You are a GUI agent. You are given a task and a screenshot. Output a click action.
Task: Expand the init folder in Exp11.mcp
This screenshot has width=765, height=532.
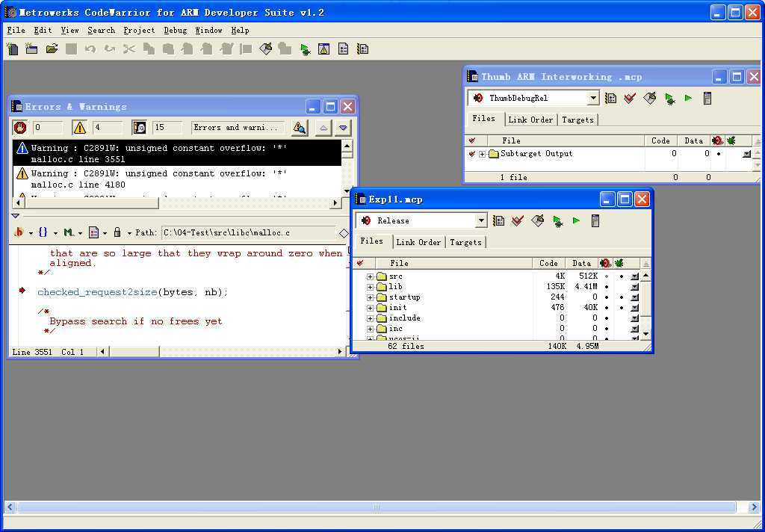[371, 308]
